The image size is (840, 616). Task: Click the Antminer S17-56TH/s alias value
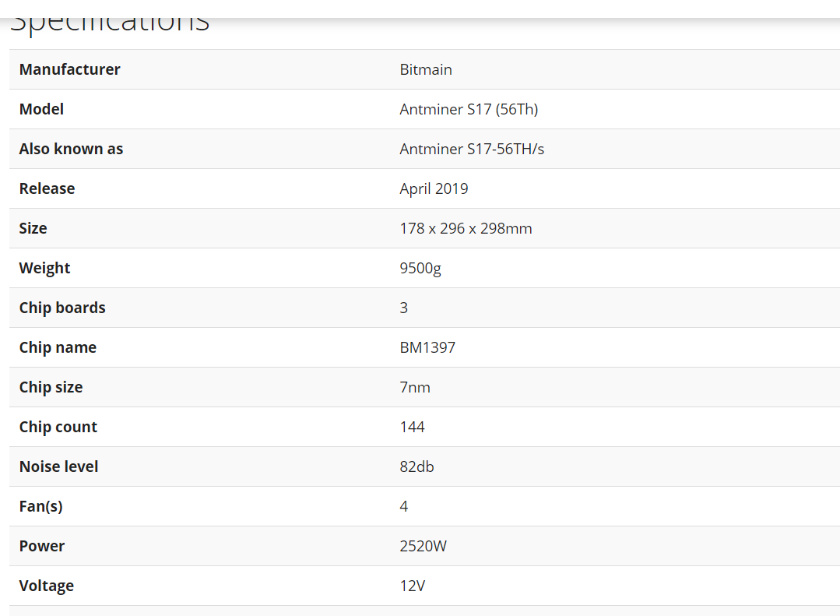tap(472, 149)
